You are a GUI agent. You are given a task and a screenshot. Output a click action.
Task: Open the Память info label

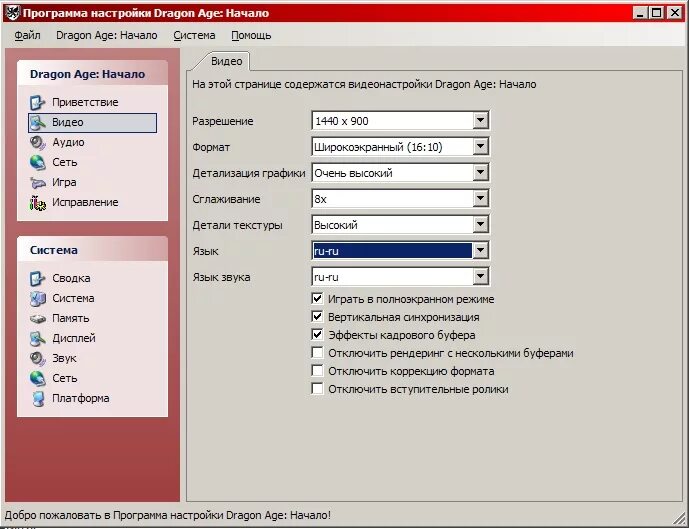[x=71, y=319]
